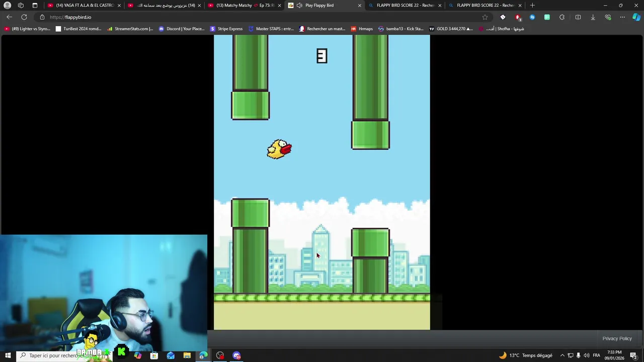Open the Extensions puzzle-piece menu
The width and height of the screenshot is (644, 362).
point(562,17)
